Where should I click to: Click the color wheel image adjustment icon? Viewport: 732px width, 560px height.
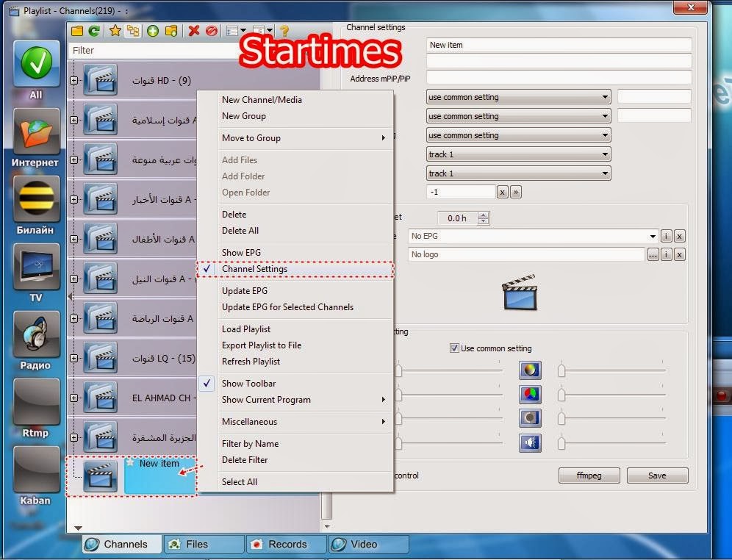pos(530,370)
